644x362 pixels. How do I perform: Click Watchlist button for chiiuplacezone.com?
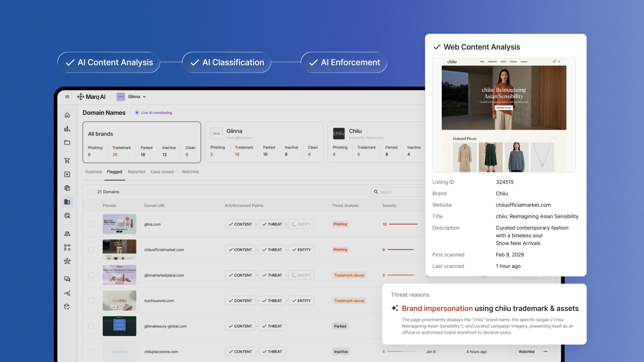[527, 352]
